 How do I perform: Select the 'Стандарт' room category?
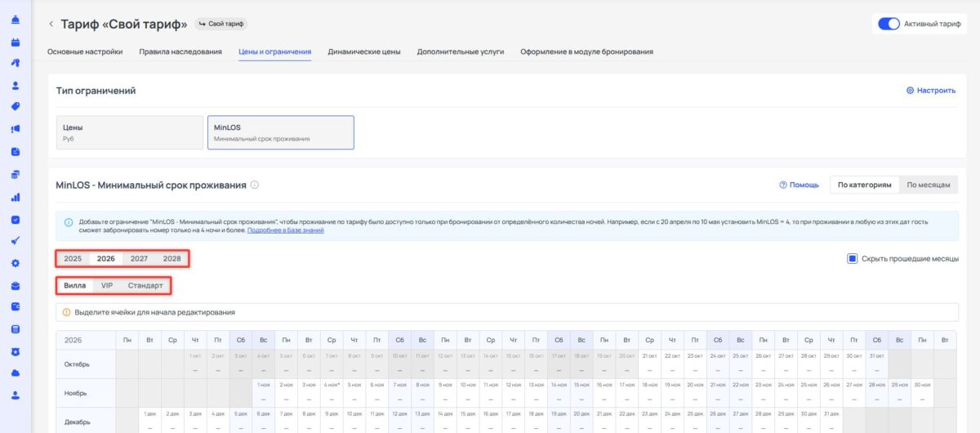(x=145, y=286)
